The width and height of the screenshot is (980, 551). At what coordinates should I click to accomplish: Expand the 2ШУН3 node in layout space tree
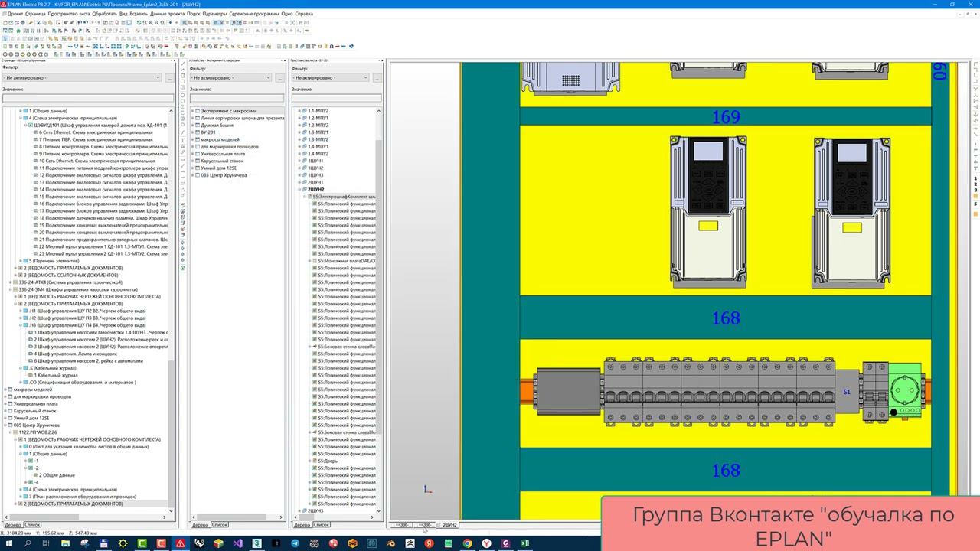[299, 510]
